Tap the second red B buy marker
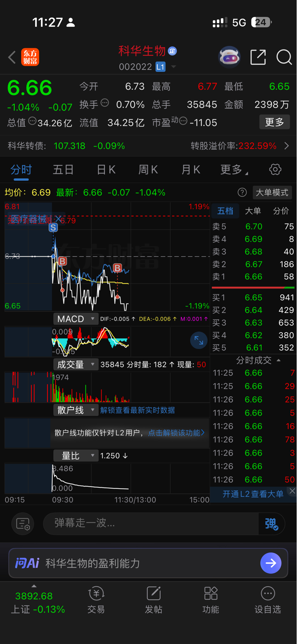 (117, 268)
